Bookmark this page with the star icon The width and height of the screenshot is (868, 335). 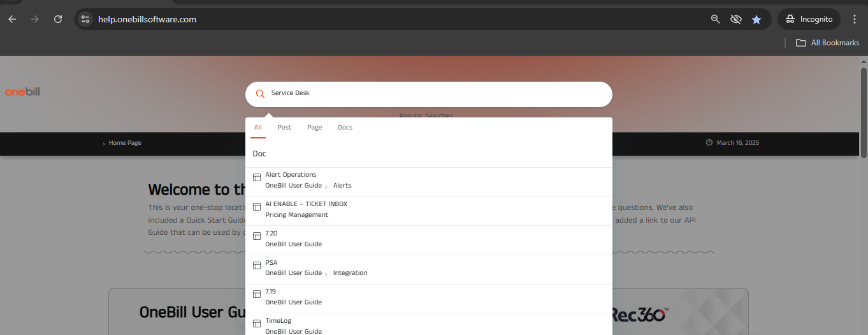point(756,19)
